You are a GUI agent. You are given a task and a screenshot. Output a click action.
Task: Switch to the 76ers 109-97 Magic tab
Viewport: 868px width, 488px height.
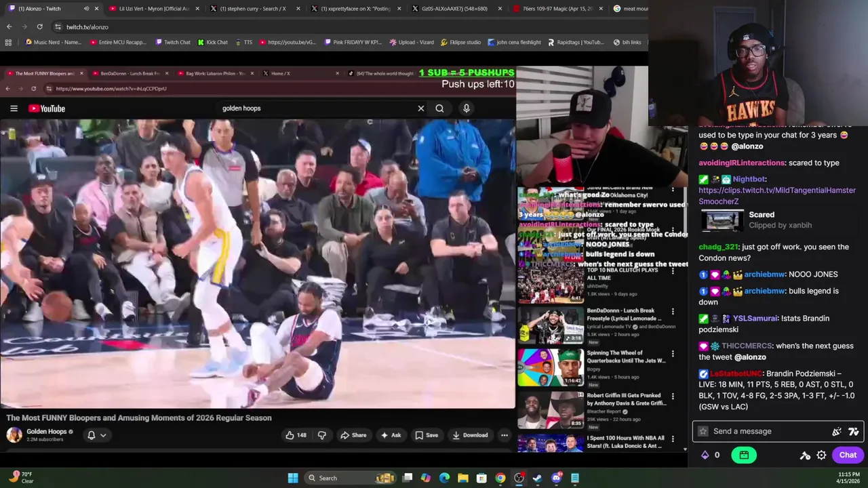[x=557, y=9]
